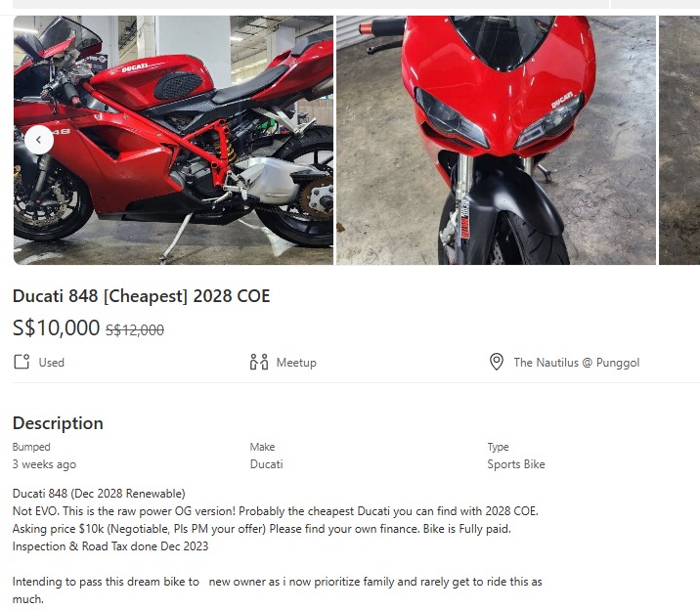Click the Used condition tag icon
The image size is (700, 610).
click(22, 362)
